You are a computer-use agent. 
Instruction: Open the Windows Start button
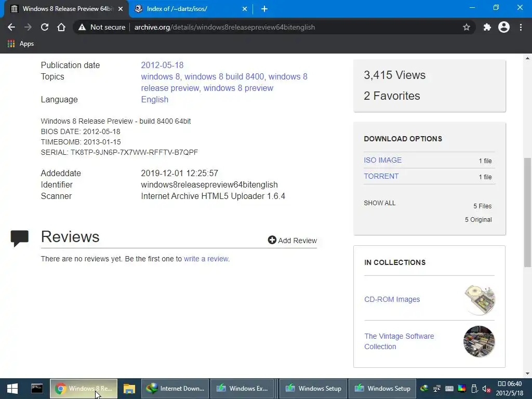click(x=12, y=389)
